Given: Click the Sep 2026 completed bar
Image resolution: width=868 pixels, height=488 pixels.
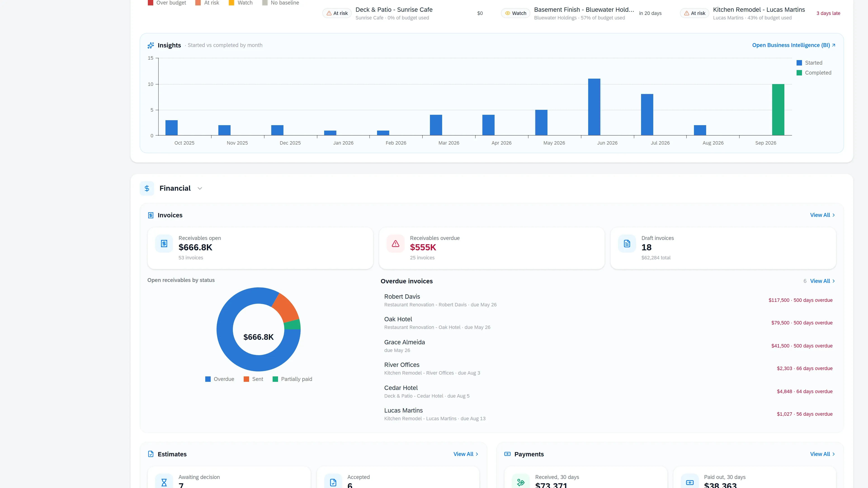Looking at the screenshot, I should 778,110.
